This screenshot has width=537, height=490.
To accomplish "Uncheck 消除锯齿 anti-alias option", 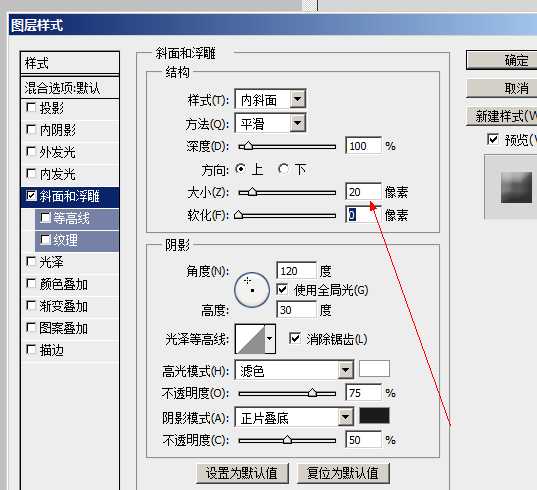I will coord(295,339).
